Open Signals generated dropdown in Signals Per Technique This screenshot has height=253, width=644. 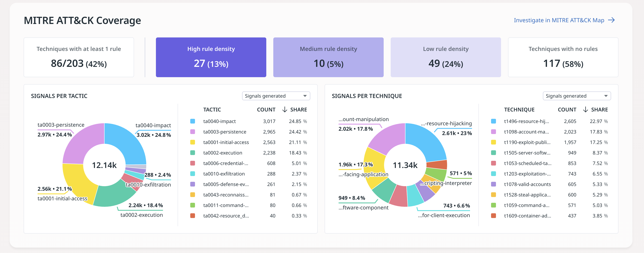point(577,96)
